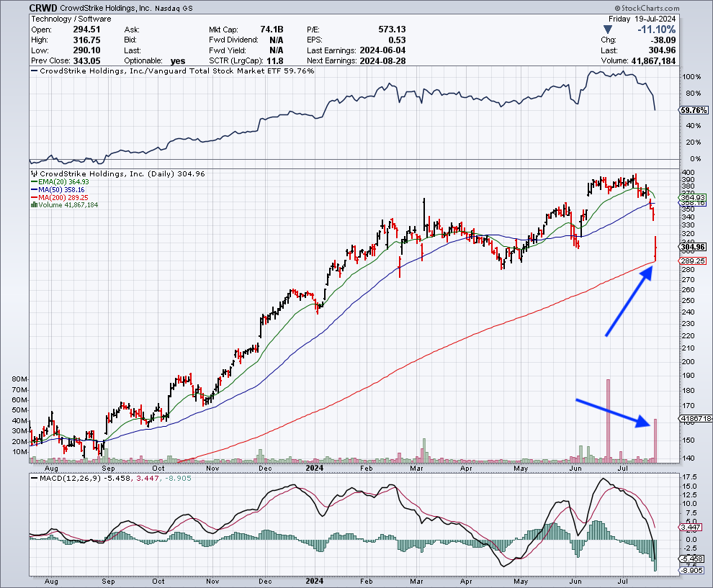The width and height of the screenshot is (713, 588).
Task: Click the 3.447 MACD signal axis tag
Action: tap(691, 527)
